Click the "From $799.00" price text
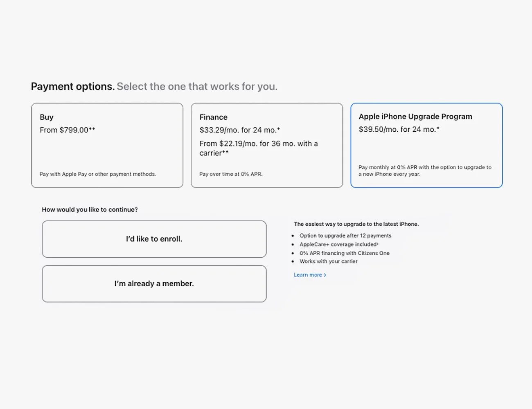532x409 pixels. 64,130
